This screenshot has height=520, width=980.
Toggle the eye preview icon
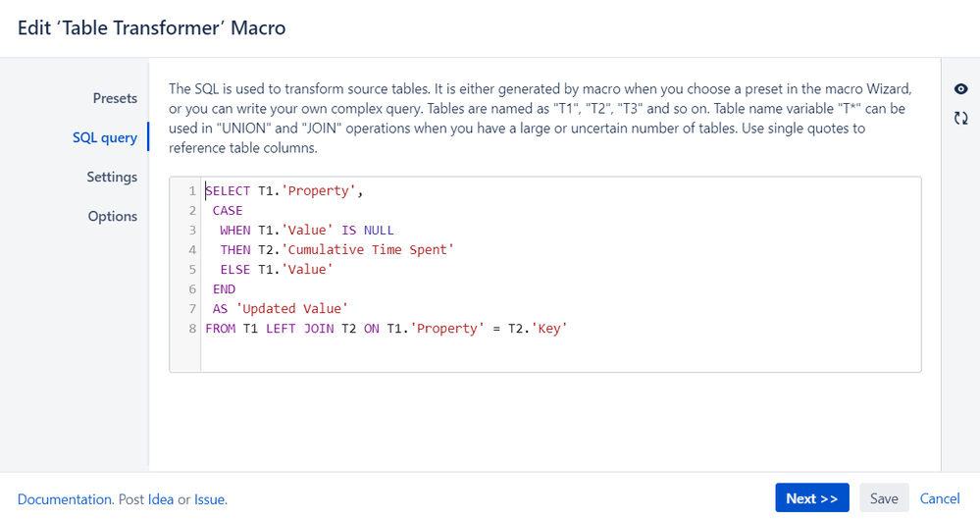coord(960,88)
